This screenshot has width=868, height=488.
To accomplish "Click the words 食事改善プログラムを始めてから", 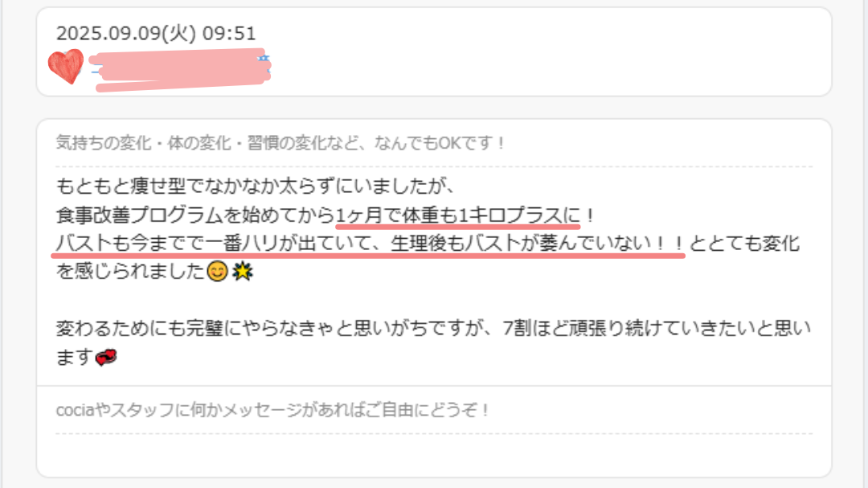I will click(195, 215).
